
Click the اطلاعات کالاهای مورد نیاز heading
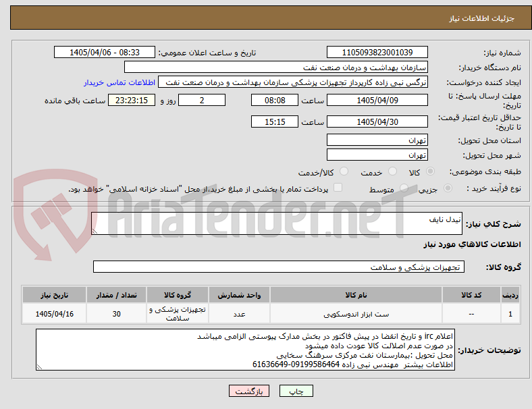pos(472,244)
